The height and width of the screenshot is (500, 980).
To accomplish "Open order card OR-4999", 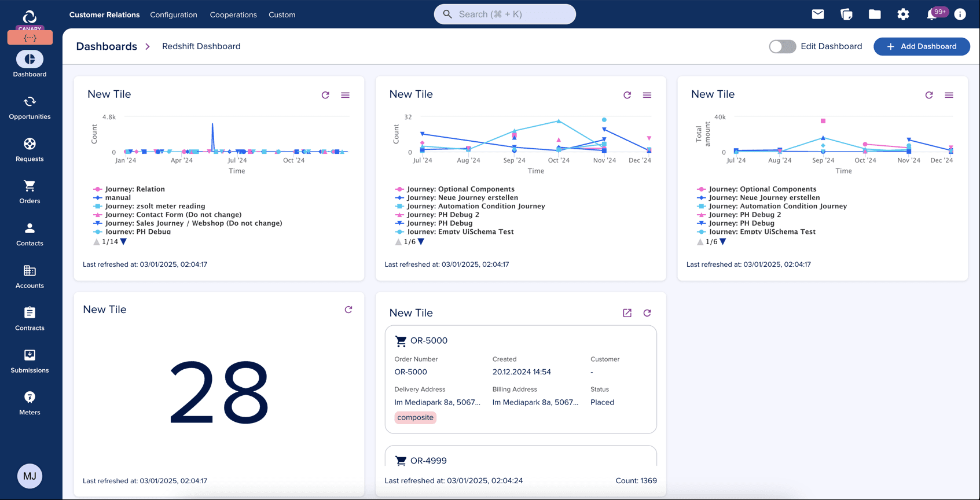I will pos(520,456).
